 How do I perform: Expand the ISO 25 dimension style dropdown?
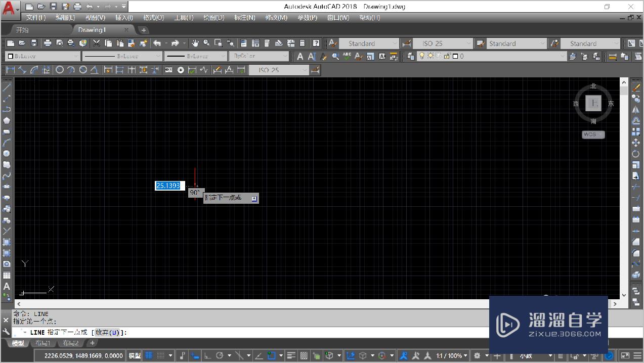[442, 43]
